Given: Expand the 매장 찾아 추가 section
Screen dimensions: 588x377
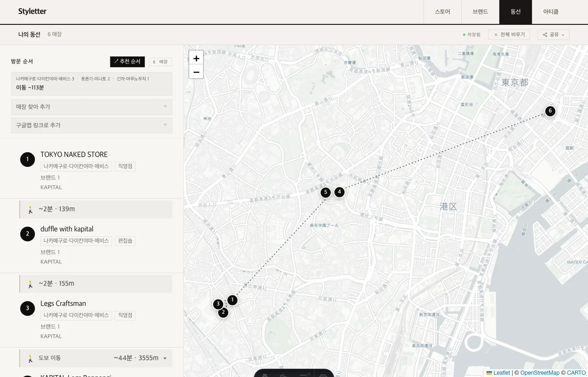Looking at the screenshot, I should 91,107.
